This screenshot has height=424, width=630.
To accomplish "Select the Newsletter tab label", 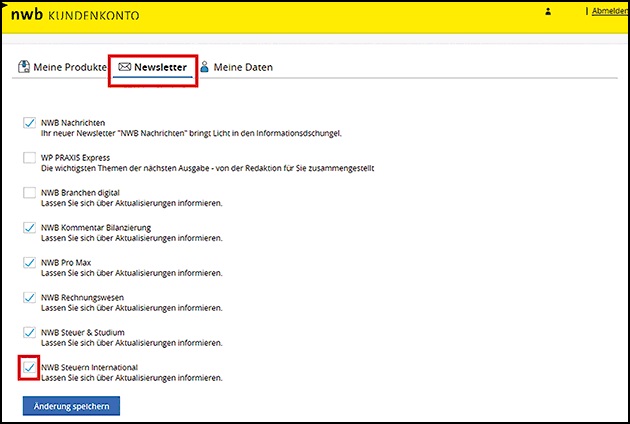I will click(162, 67).
